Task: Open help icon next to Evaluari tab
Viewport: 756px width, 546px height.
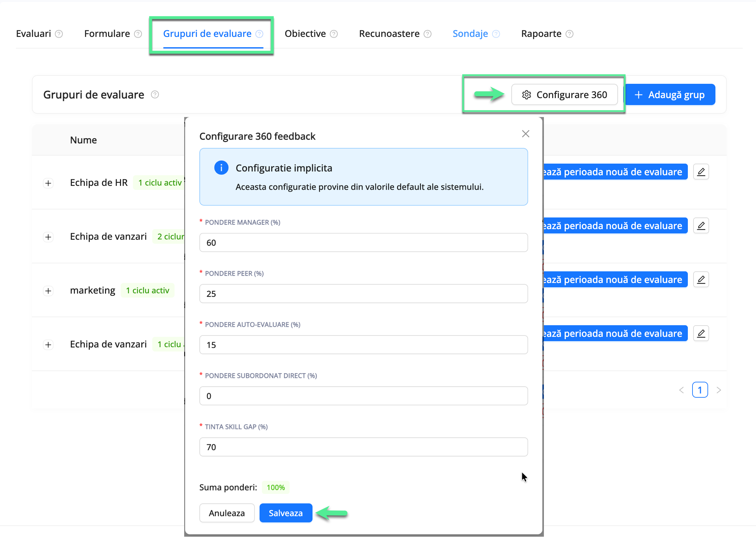Action: coord(59,34)
